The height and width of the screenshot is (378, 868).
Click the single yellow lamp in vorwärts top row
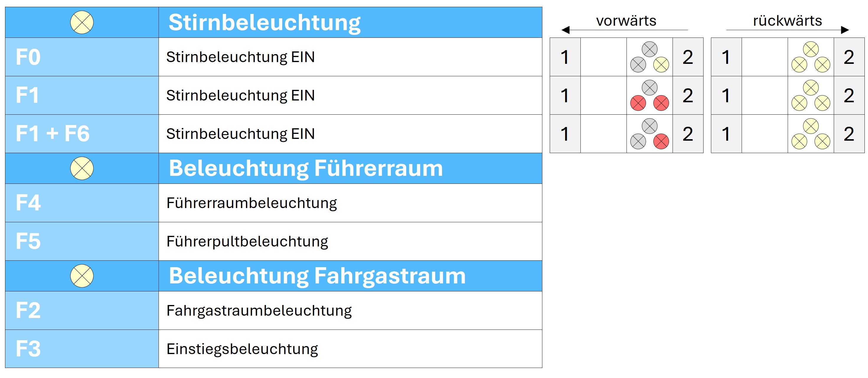pyautogui.click(x=661, y=65)
